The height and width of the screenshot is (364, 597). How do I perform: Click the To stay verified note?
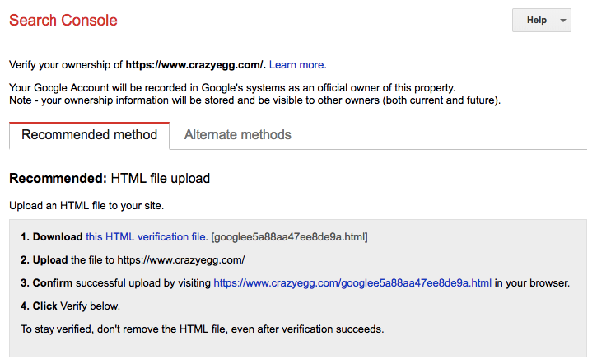(203, 329)
